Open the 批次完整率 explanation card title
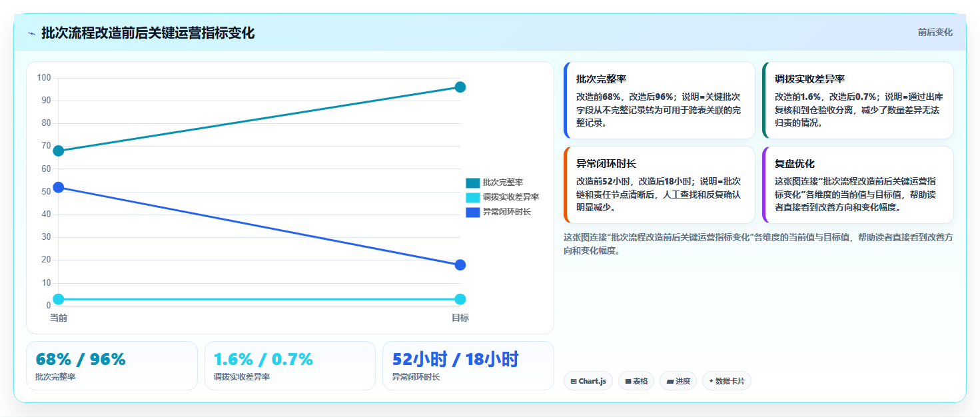This screenshot has height=417, width=980. click(601, 79)
